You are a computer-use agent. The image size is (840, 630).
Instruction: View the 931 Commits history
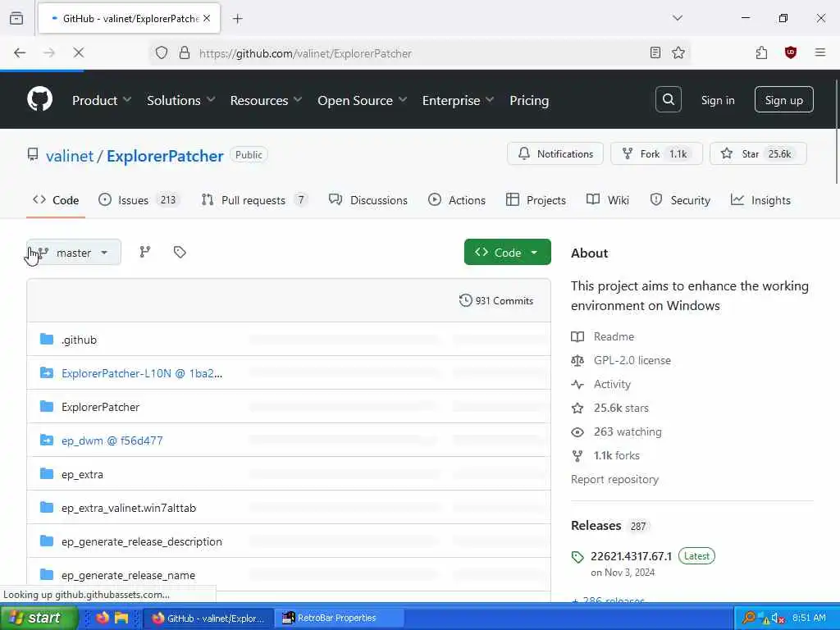click(x=496, y=300)
